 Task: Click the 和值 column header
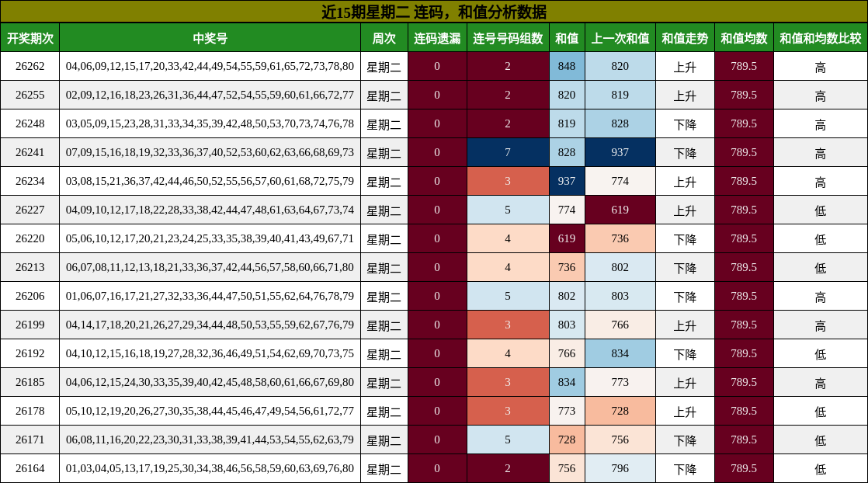click(567, 38)
